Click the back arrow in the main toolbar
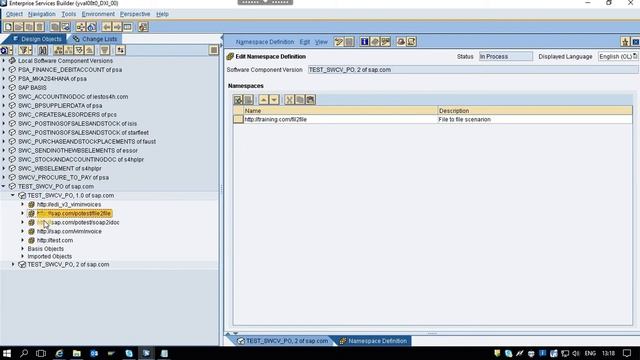This screenshot has height=360, width=640. click(107, 27)
